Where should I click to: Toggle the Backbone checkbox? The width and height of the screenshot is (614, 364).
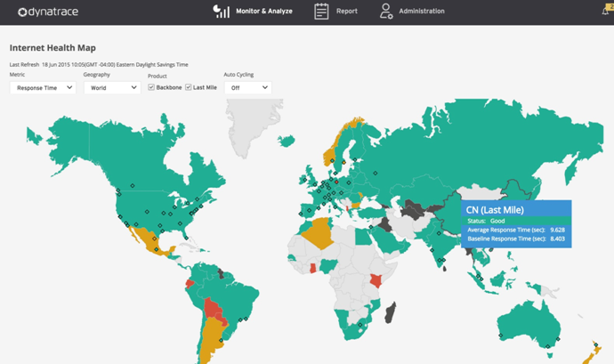click(151, 88)
